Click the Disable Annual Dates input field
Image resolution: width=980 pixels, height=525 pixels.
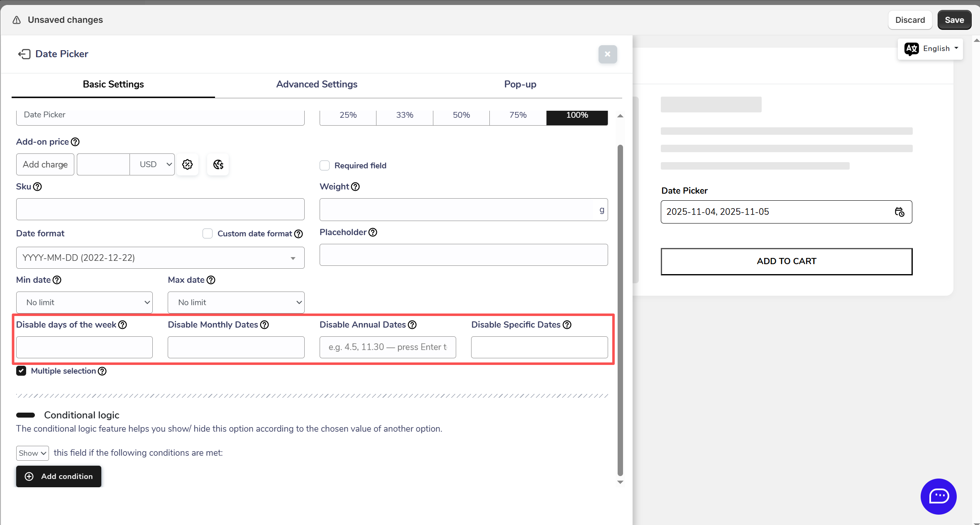point(388,347)
